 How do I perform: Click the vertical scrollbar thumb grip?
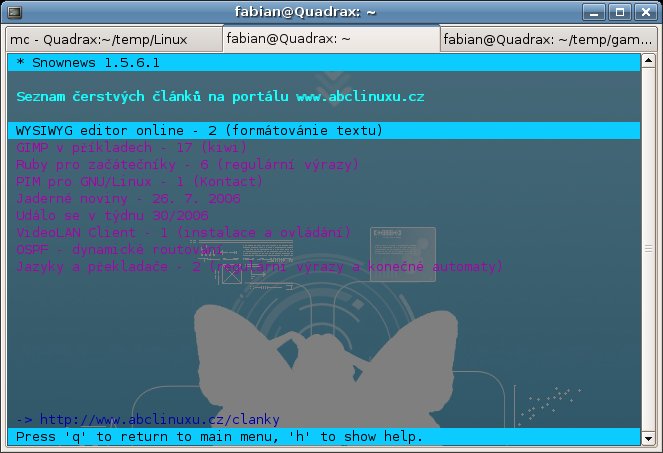click(x=648, y=249)
